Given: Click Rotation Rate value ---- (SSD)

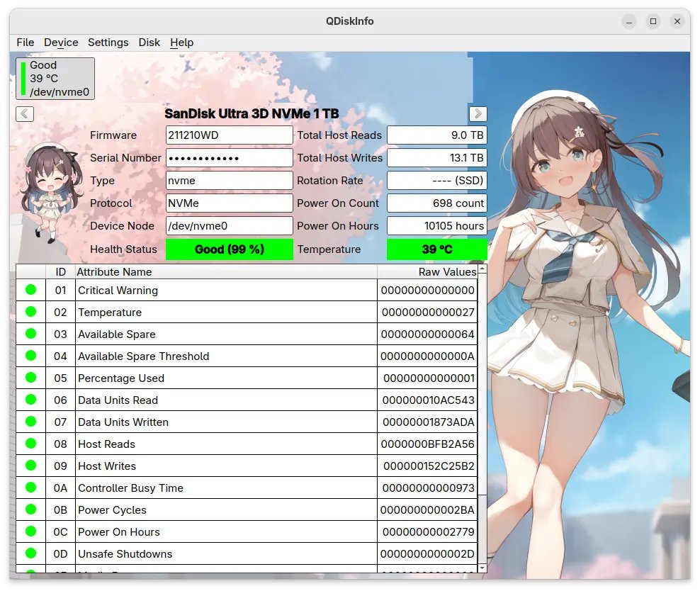Looking at the screenshot, I should [x=436, y=180].
